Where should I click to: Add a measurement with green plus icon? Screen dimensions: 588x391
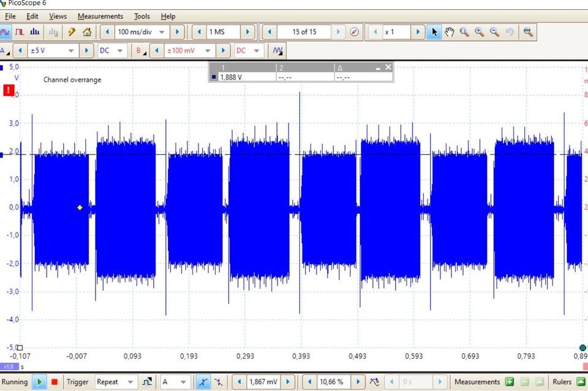pos(510,382)
